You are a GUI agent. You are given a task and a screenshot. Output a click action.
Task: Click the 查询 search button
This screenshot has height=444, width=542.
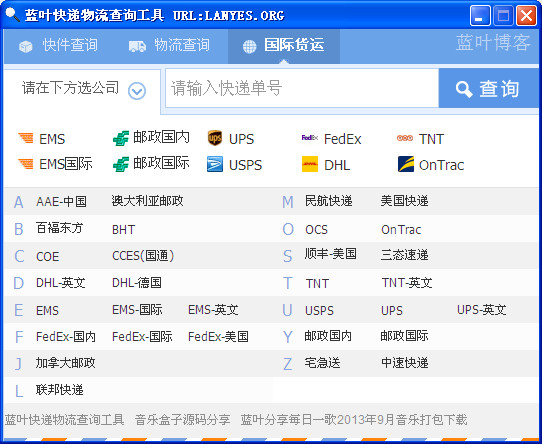(x=488, y=89)
